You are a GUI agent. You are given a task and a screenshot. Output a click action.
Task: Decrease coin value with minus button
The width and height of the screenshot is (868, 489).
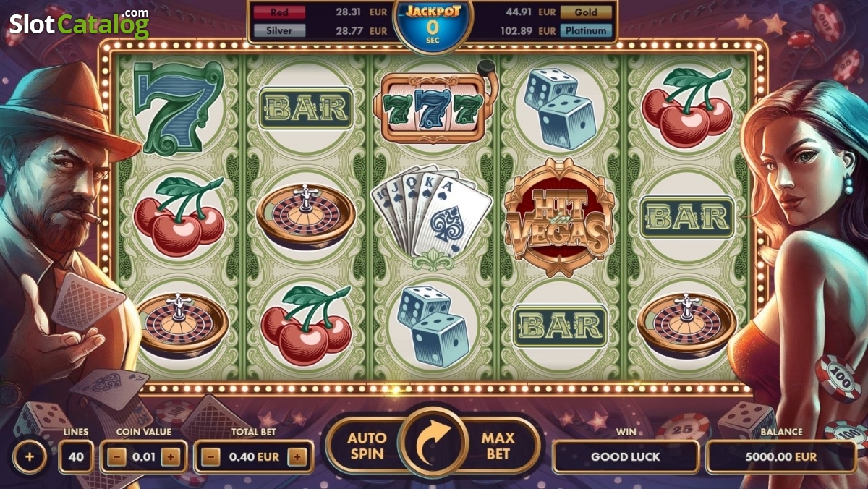pos(118,457)
